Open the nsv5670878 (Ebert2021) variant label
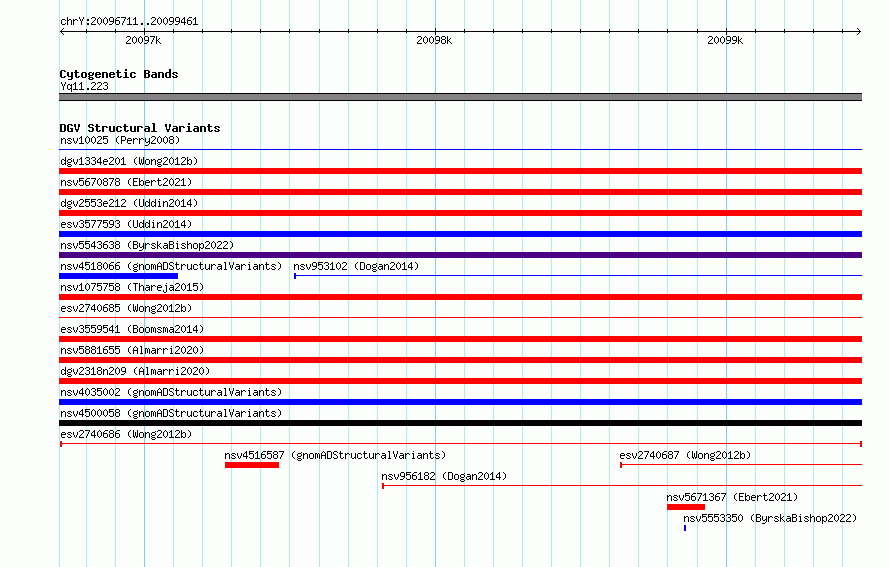This screenshot has width=890, height=567. [126, 182]
